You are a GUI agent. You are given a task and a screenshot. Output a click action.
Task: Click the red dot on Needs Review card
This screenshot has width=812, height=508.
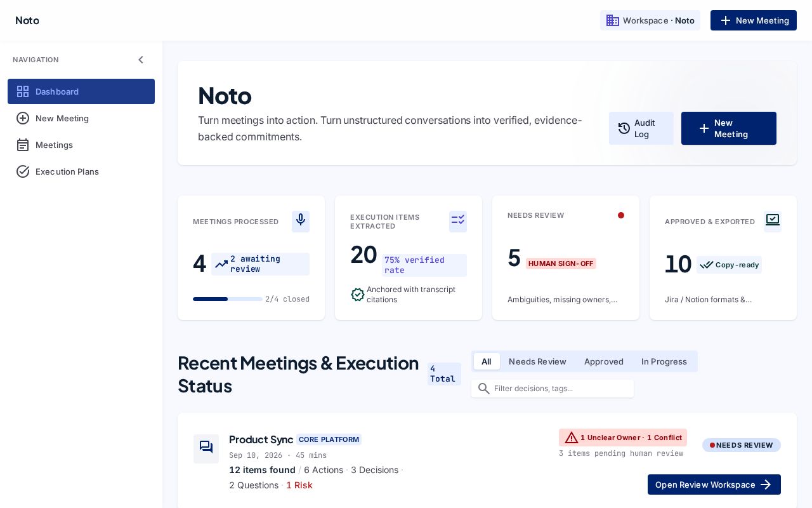point(621,215)
